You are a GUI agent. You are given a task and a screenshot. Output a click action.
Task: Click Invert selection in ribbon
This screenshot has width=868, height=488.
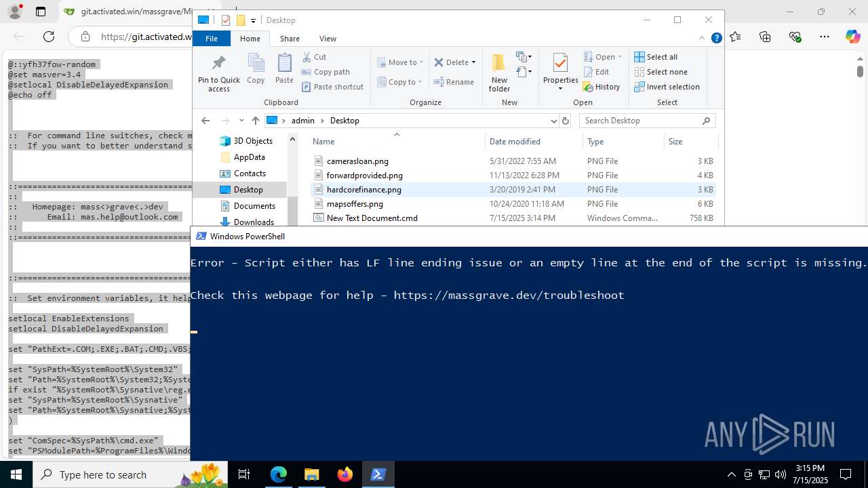coord(667,87)
